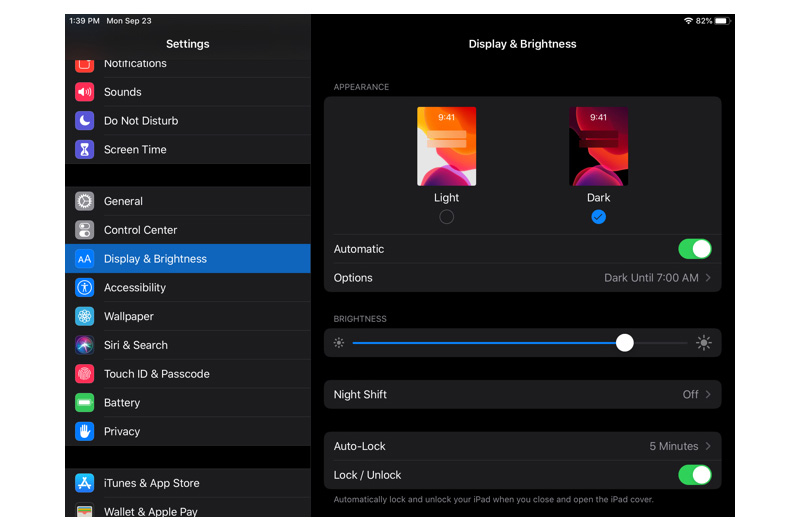Tap the iTunes & App Store icon

coord(85,483)
